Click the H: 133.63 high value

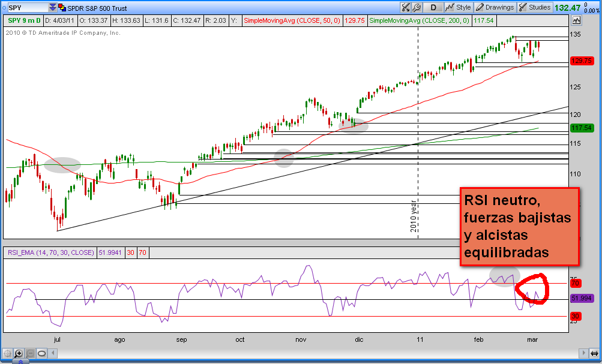[126, 20]
